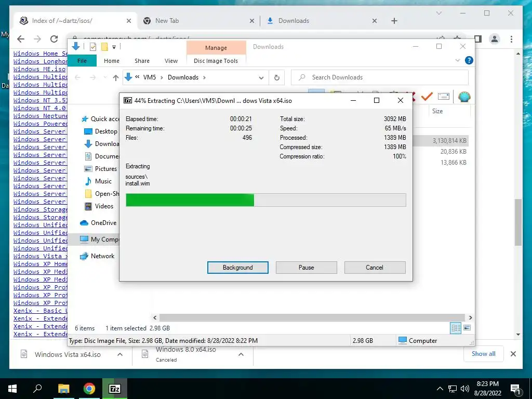Click the Properties quick access icon

tap(92, 47)
